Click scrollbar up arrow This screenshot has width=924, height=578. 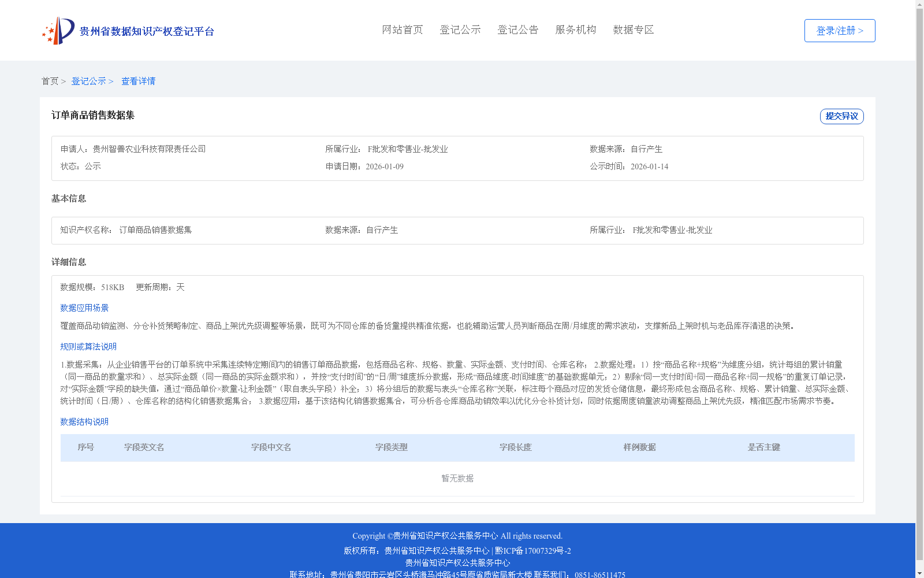tap(919, 3)
